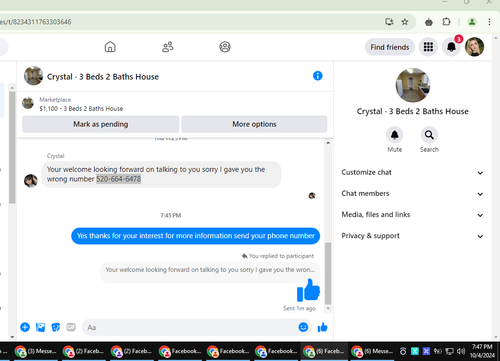This screenshot has width=500, height=361.
Task: Click the highlighted phone number 520-664-6478
Action: tap(119, 179)
